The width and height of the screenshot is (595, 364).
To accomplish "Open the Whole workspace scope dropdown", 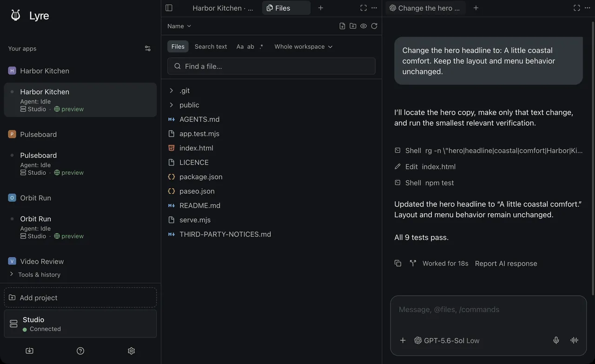I will coord(304,46).
